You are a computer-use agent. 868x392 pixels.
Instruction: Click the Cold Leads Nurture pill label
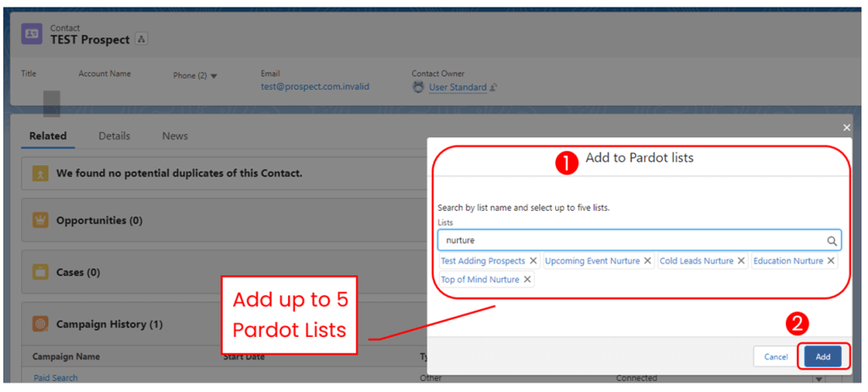point(697,261)
